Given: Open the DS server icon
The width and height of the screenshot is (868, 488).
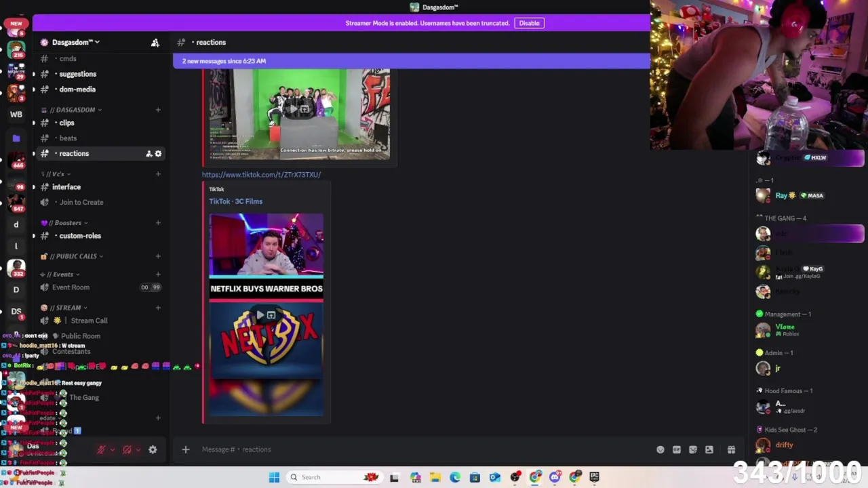Looking at the screenshot, I should [16, 312].
